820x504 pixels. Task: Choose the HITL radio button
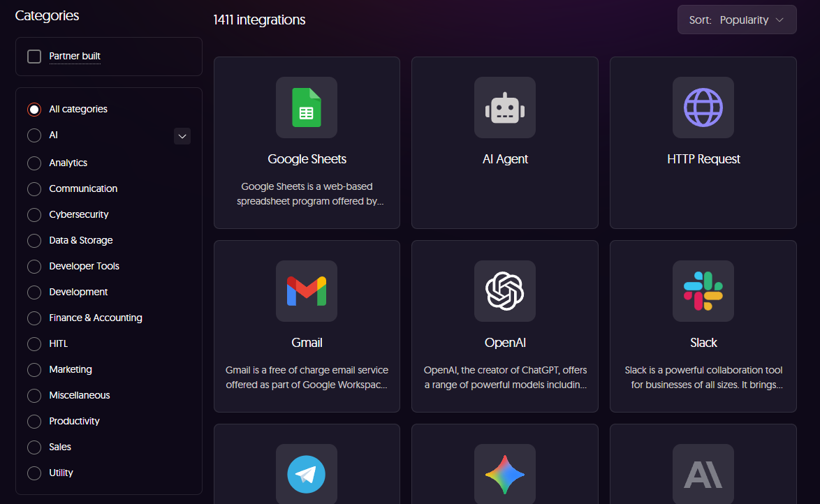click(34, 344)
